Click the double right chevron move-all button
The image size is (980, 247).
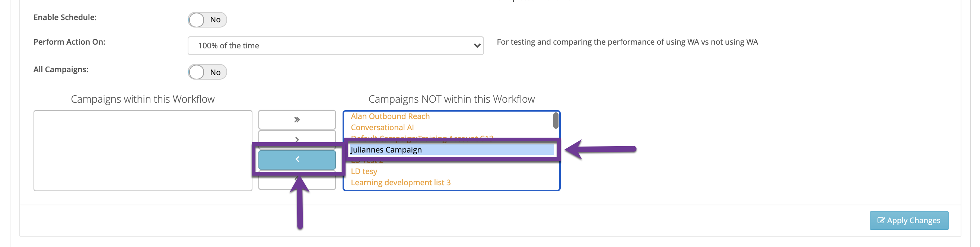point(297,120)
